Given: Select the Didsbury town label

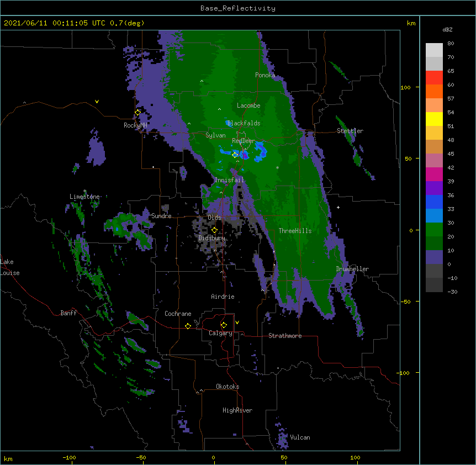Looking at the screenshot, I should (x=211, y=238).
